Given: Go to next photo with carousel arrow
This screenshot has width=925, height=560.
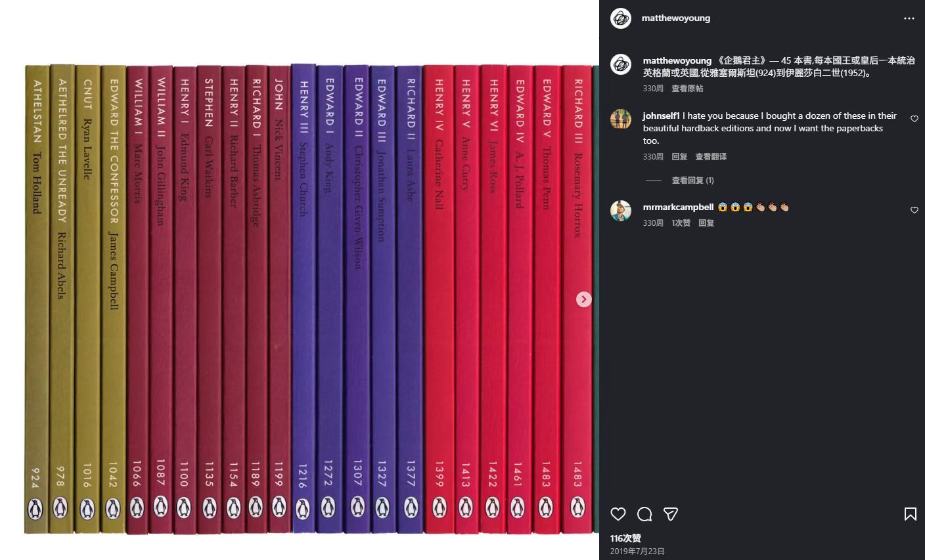Looking at the screenshot, I should point(583,299).
